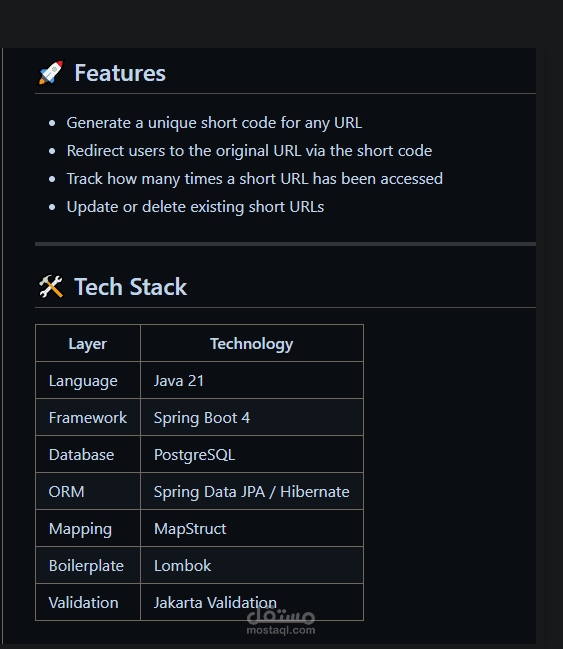Select the 'Generate a unique short code' bullet
Screen dimensions: 563x649
click(214, 123)
